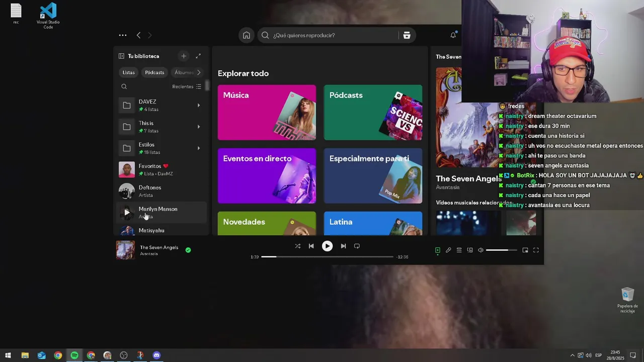
Task: Open the Música category card
Action: (267, 113)
